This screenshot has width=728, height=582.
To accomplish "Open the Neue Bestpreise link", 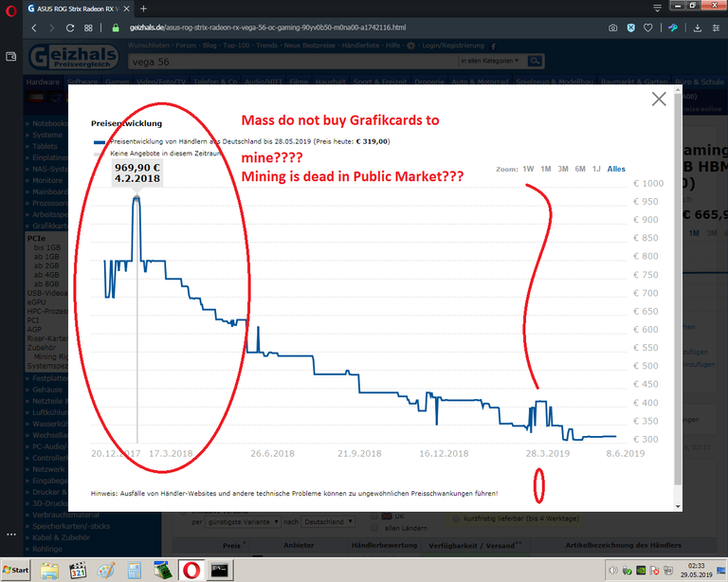I will 310,45.
